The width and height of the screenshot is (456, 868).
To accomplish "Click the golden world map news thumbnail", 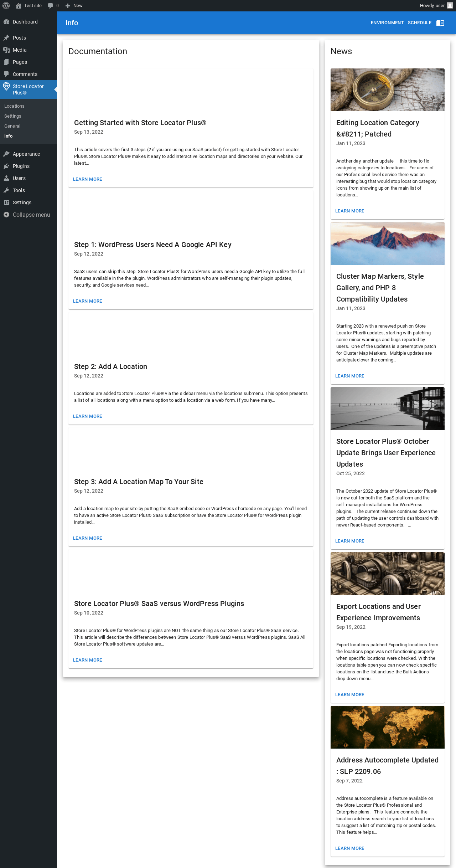I will 388,727.
